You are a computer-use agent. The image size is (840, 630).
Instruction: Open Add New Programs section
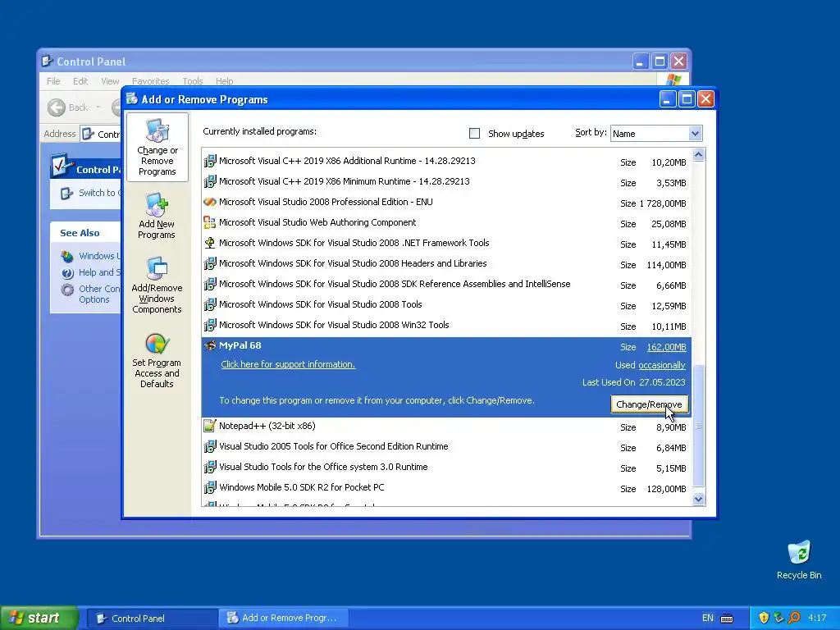(157, 216)
